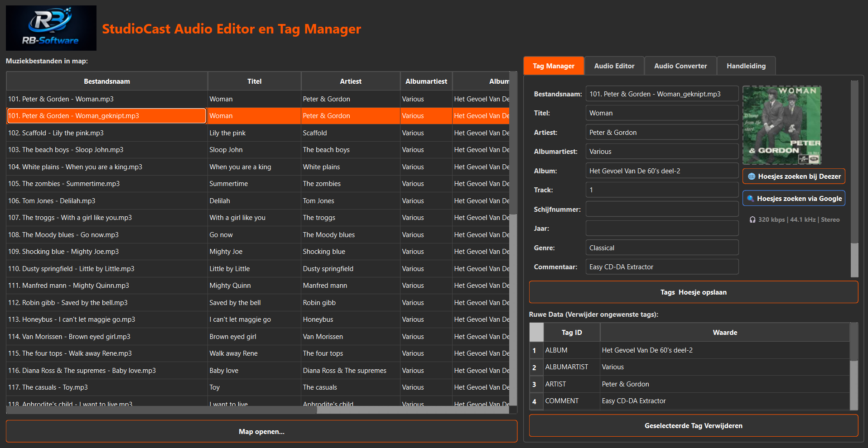Click tag form vertical scrollbar
The image size is (868, 448).
[x=854, y=179]
